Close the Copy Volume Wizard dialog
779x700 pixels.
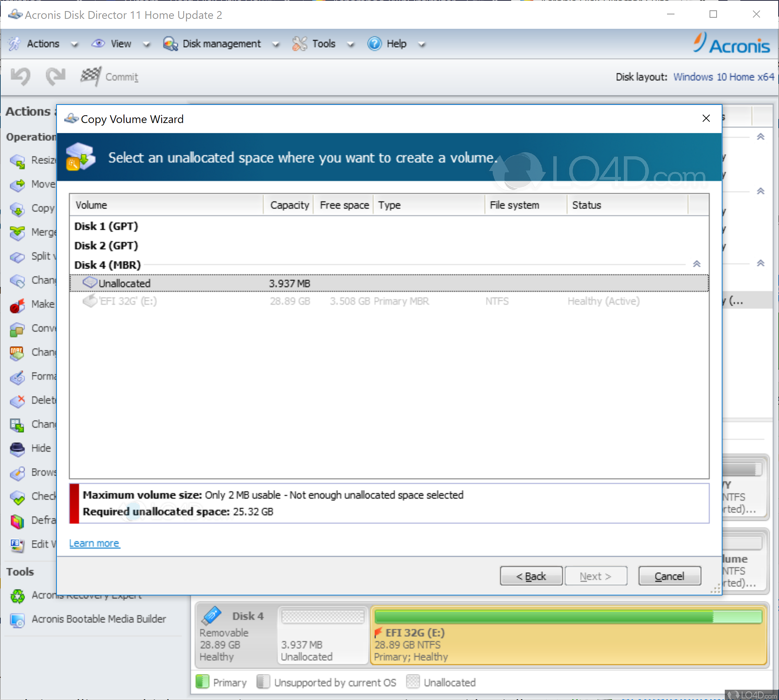(x=706, y=119)
